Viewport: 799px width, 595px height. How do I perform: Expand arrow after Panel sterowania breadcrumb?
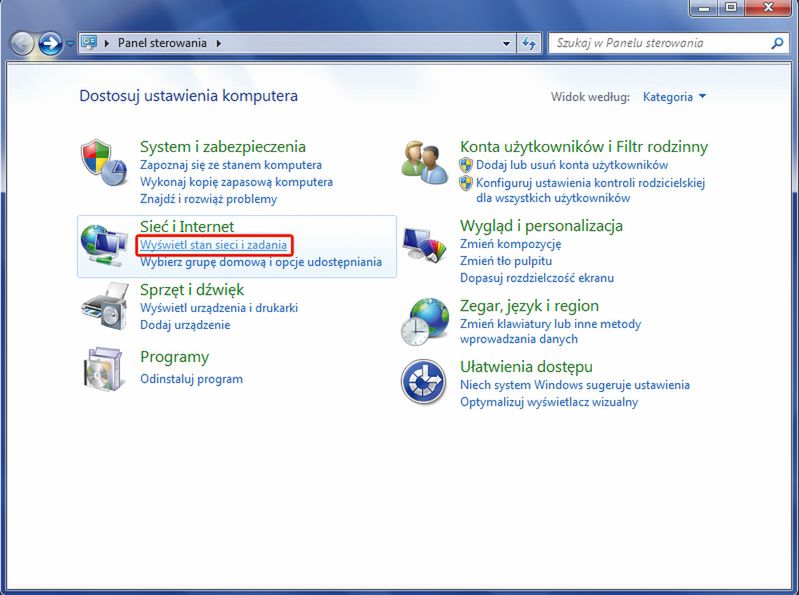coord(219,43)
